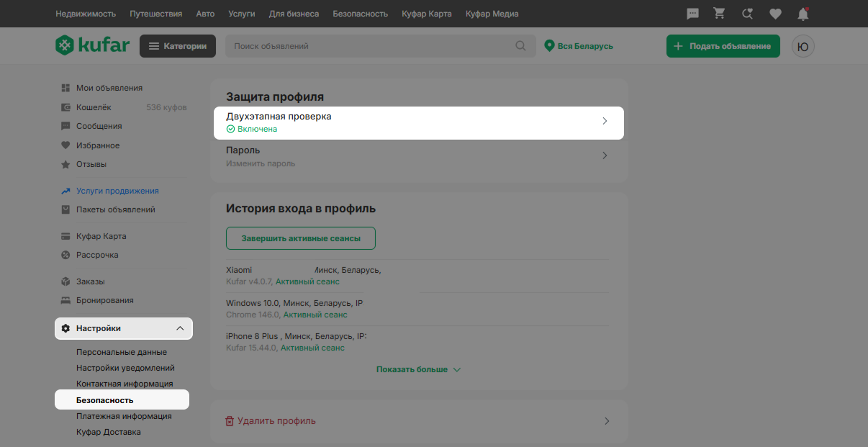868x447 pixels.
Task: Click the Xiaomi session entry
Action: (x=418, y=276)
